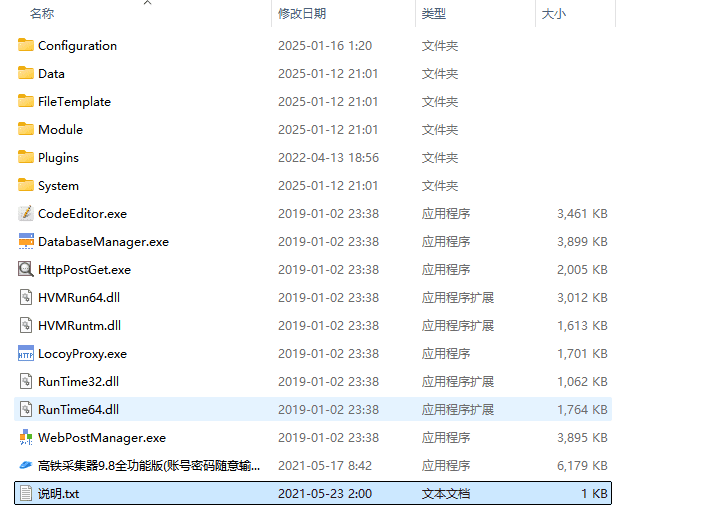
Task: Select the WebPostManager.exe file name
Action: pos(102,438)
